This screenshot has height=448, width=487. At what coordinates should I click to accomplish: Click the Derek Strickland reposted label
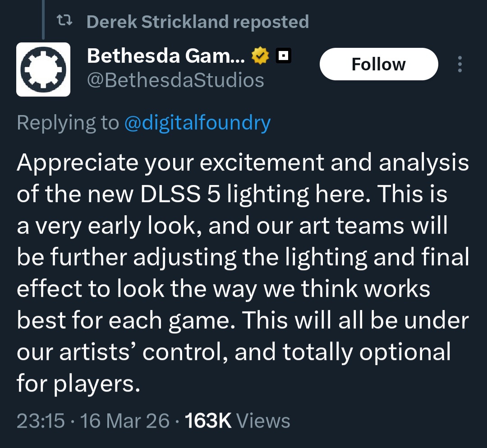pyautogui.click(x=198, y=21)
